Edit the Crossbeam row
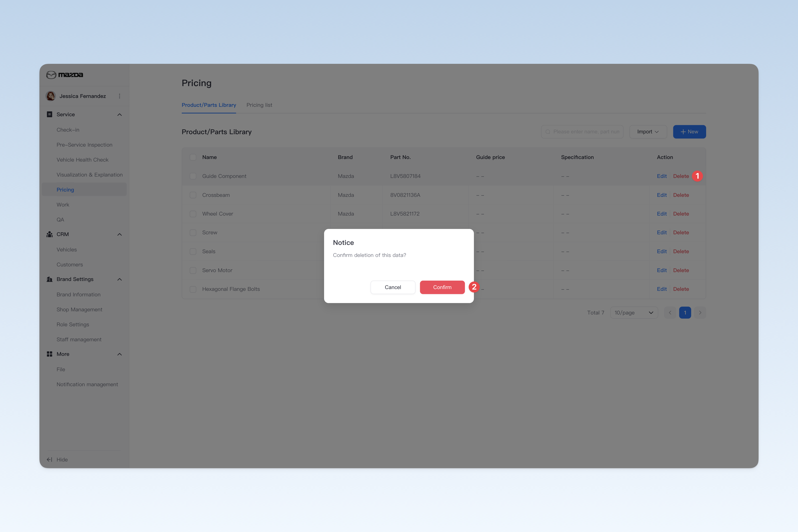This screenshot has width=798, height=532. coord(662,195)
